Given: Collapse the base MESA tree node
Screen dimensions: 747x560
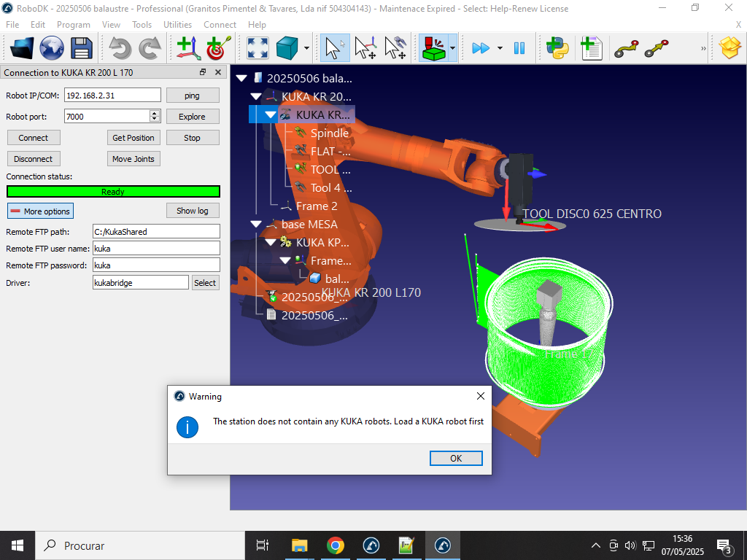Looking at the screenshot, I should pyautogui.click(x=256, y=225).
